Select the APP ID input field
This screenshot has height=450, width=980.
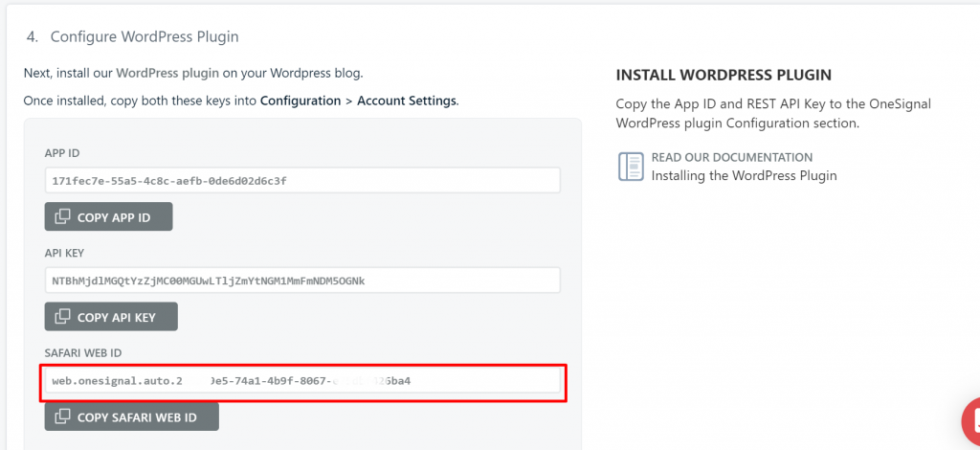click(x=302, y=181)
